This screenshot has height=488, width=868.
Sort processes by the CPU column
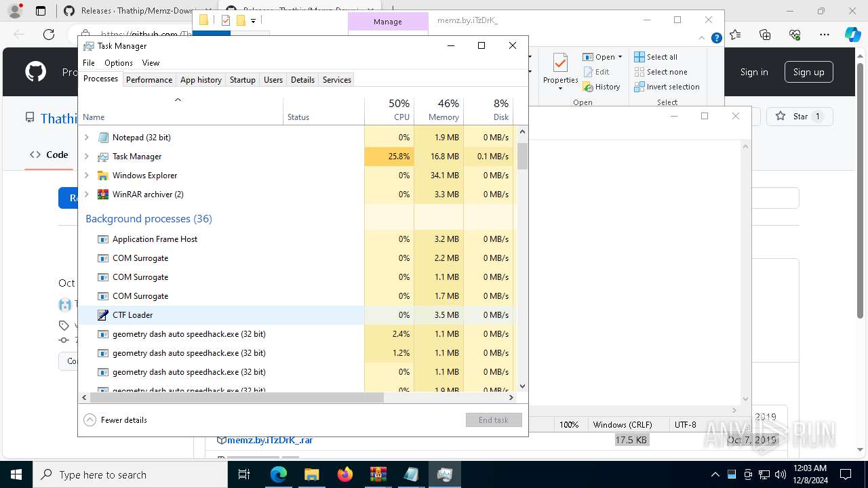(x=389, y=110)
